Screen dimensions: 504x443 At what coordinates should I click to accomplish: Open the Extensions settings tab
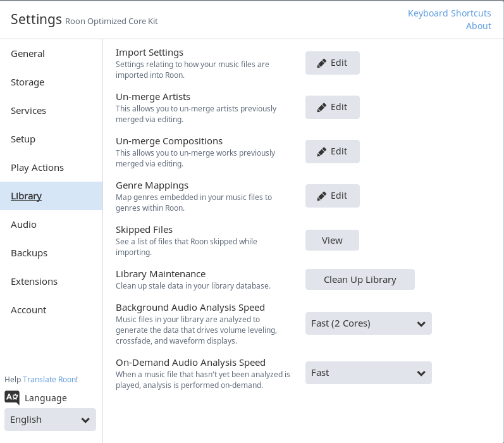(x=34, y=282)
